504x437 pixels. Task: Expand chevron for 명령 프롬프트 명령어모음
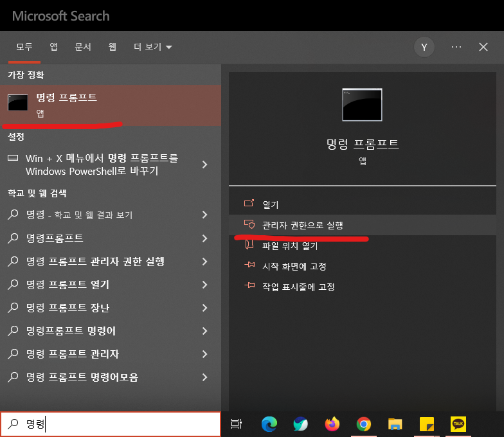[x=204, y=377]
